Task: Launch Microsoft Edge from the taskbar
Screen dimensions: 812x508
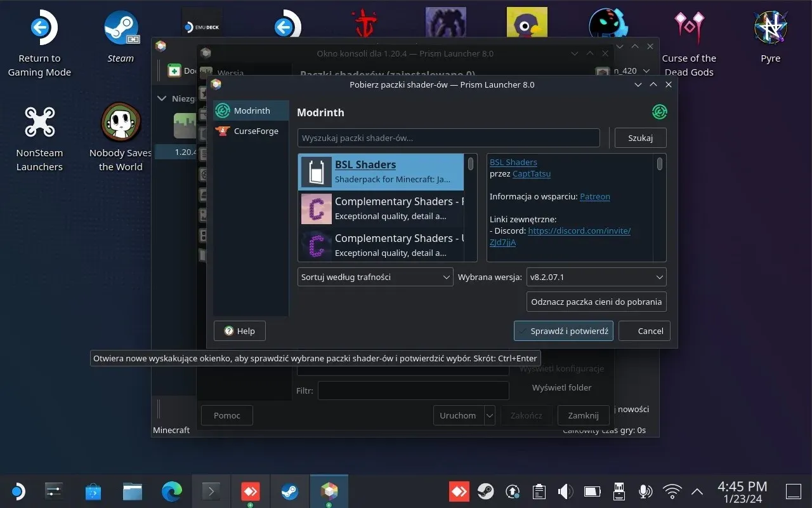Action: click(172, 491)
